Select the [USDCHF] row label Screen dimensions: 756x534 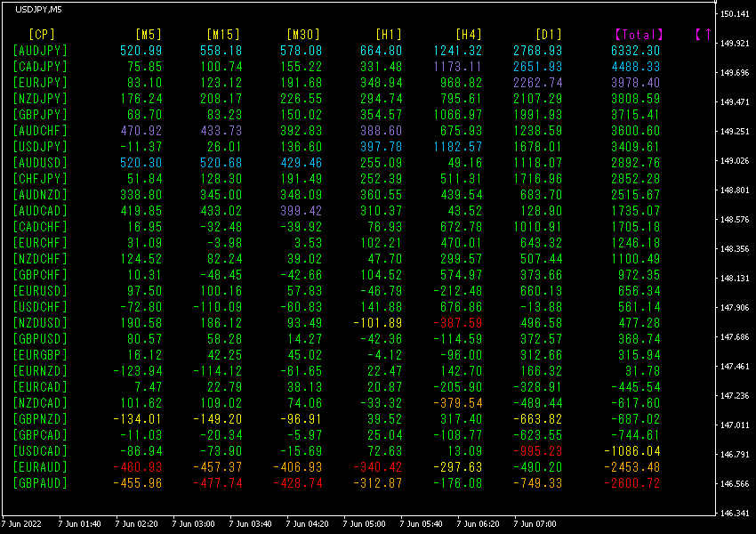pos(40,307)
